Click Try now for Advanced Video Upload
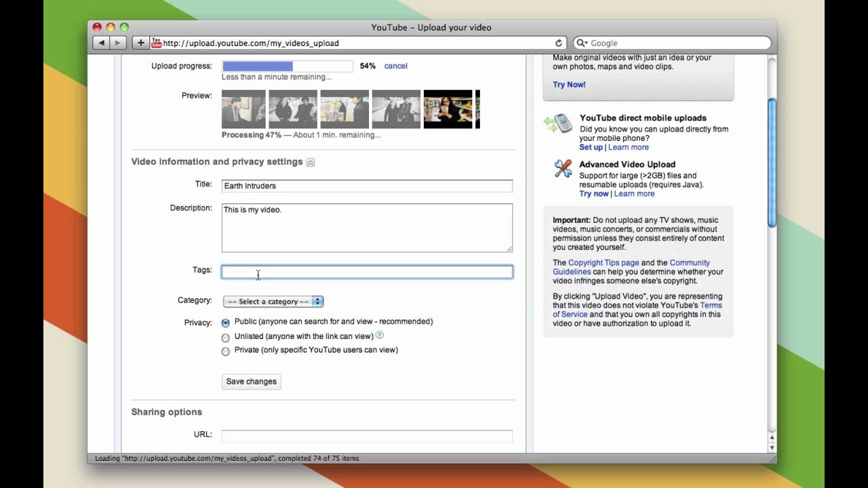Image resolution: width=868 pixels, height=488 pixels. click(593, 194)
